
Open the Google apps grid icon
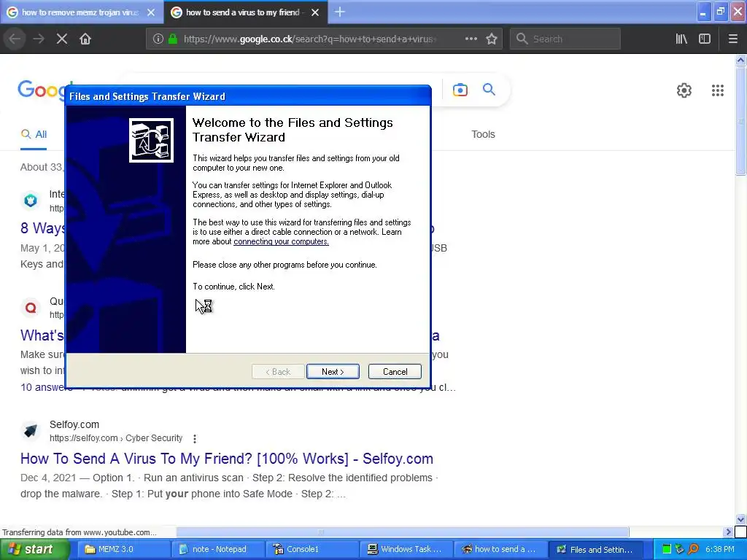(718, 90)
